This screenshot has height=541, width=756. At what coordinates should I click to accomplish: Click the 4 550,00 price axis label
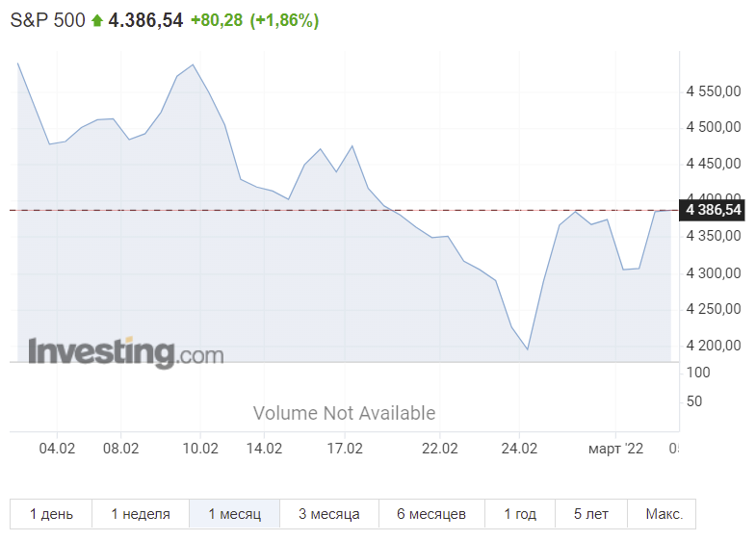714,91
